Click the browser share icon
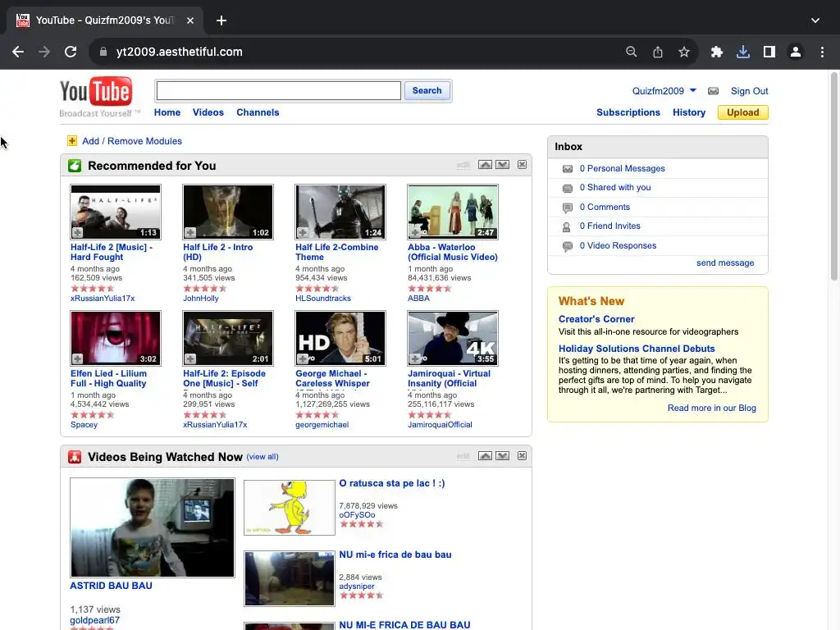Viewport: 840px width, 630px height. pos(658,52)
